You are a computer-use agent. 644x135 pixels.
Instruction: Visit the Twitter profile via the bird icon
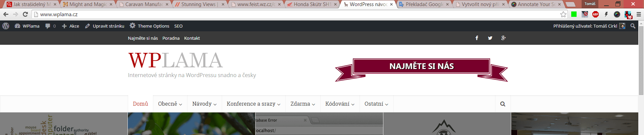point(490,38)
